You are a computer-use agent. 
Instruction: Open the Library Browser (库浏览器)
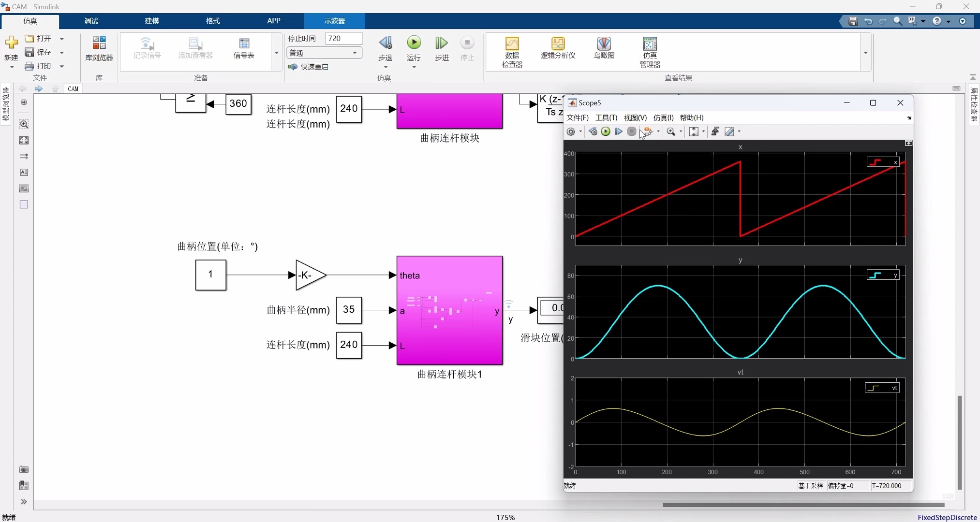99,48
